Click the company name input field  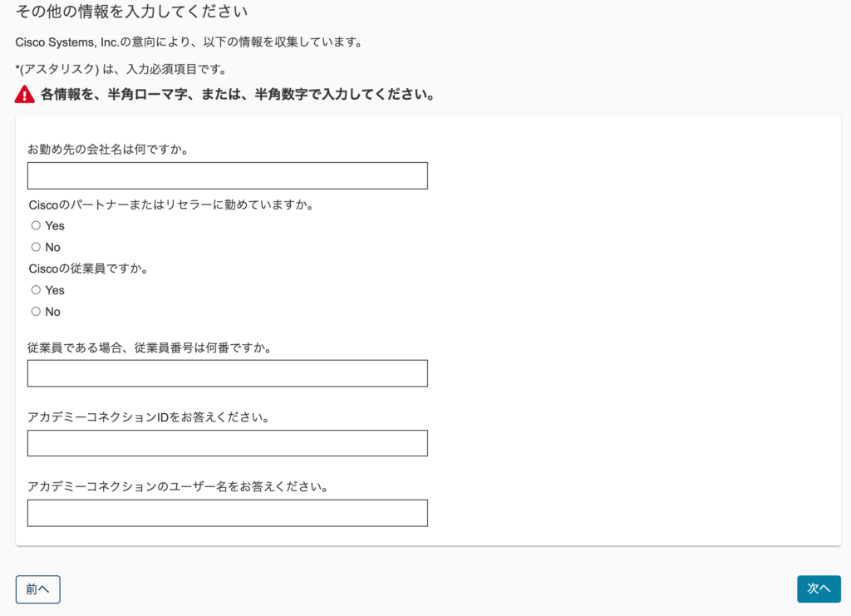tap(228, 176)
